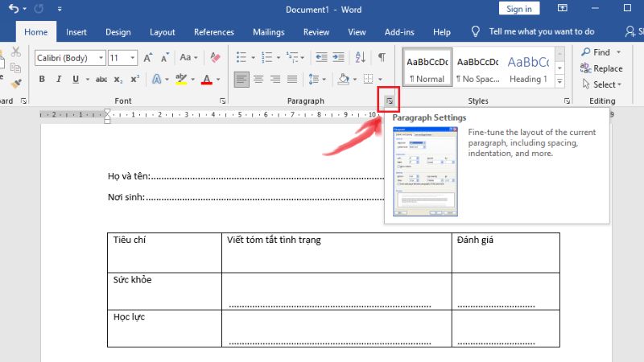Toggle Show/Hide paragraph marks
Image resolution: width=644 pixels, height=362 pixels.
click(382, 58)
